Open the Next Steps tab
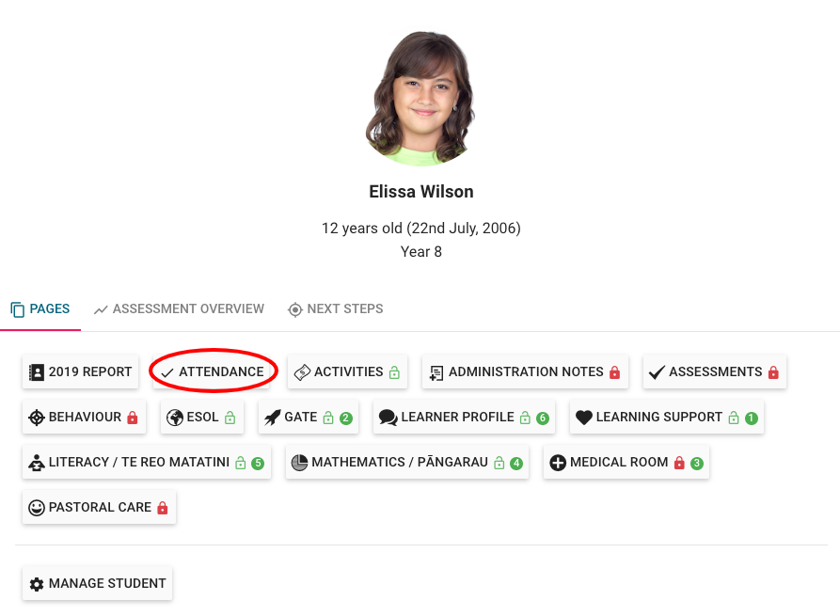The image size is (840, 616). (335, 308)
